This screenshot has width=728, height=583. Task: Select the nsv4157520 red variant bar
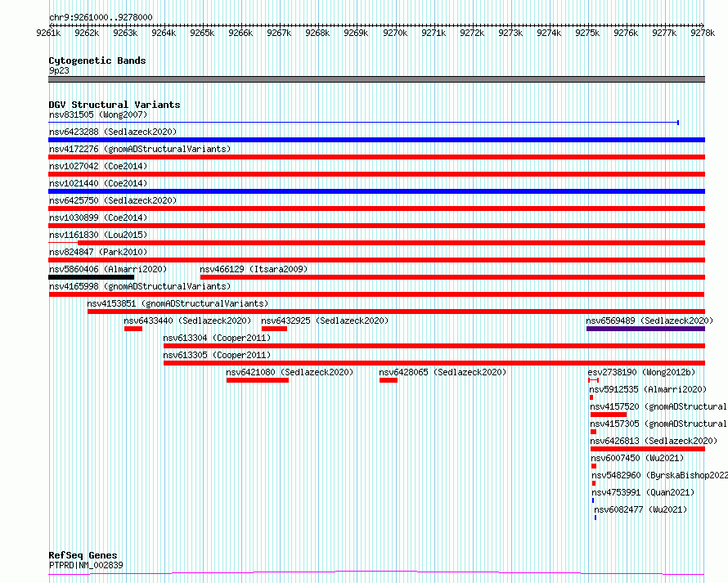pos(609,415)
